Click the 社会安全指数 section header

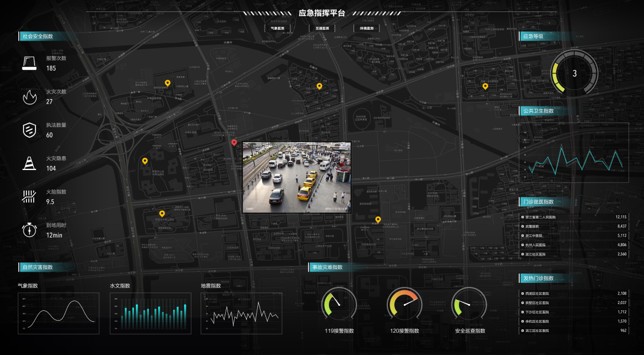[38, 36]
